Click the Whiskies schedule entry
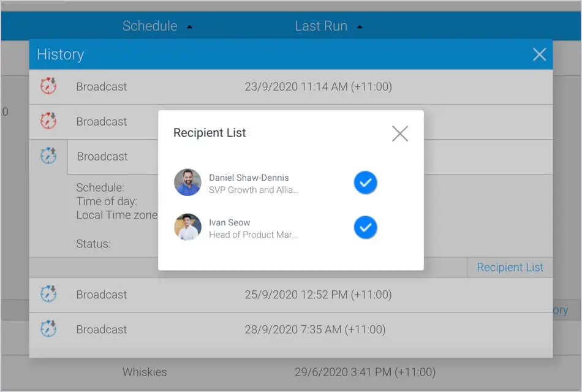The image size is (582, 392). coord(145,372)
